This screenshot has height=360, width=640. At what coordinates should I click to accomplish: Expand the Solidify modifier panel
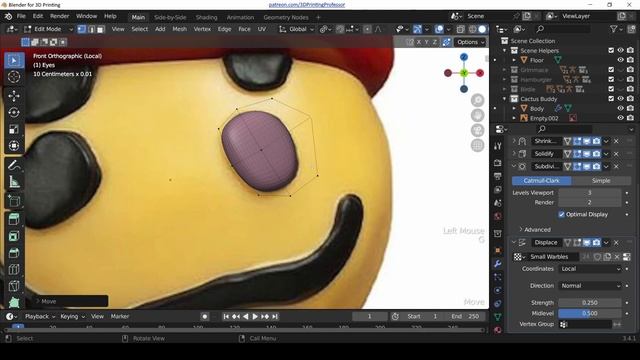pos(514,154)
